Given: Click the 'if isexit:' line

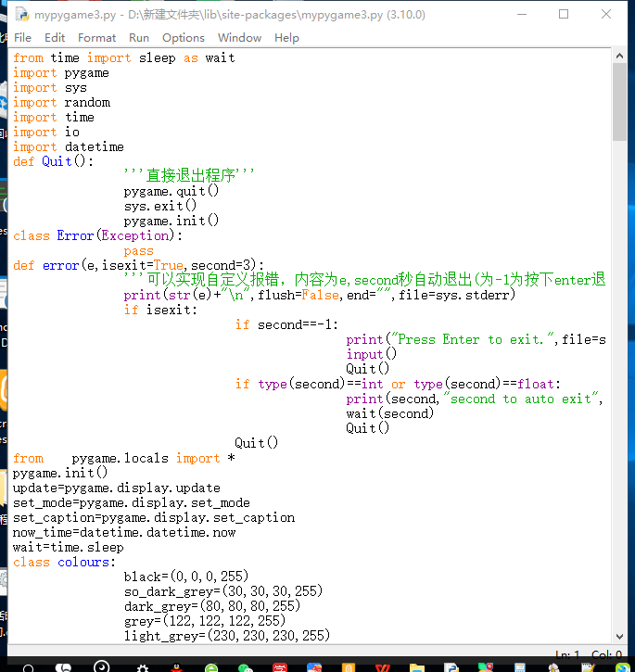Looking at the screenshot, I should (x=160, y=310).
